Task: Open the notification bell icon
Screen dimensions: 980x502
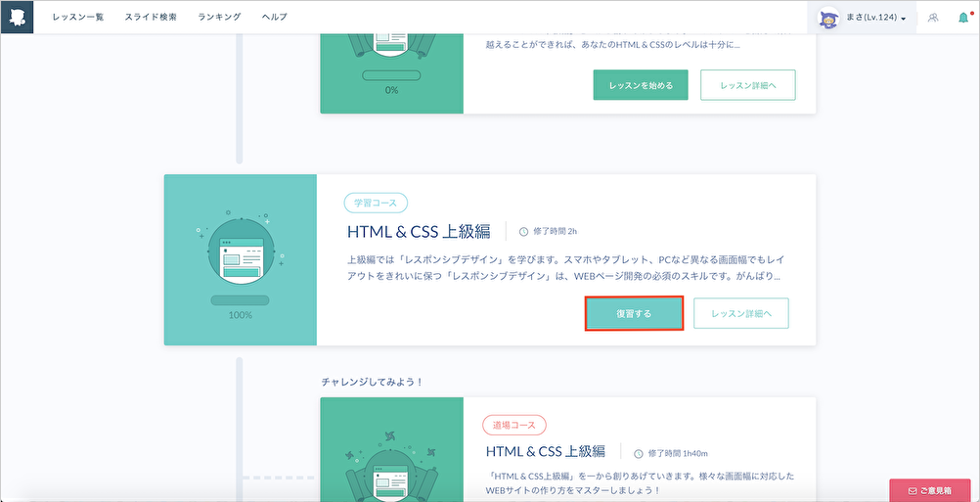Action: tap(962, 18)
